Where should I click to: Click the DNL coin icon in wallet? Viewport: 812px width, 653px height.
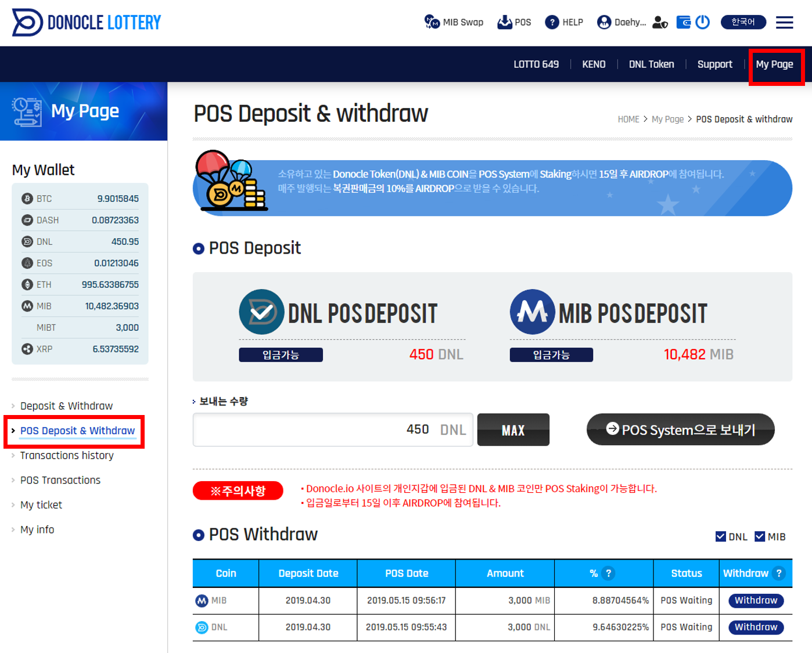[x=27, y=241]
